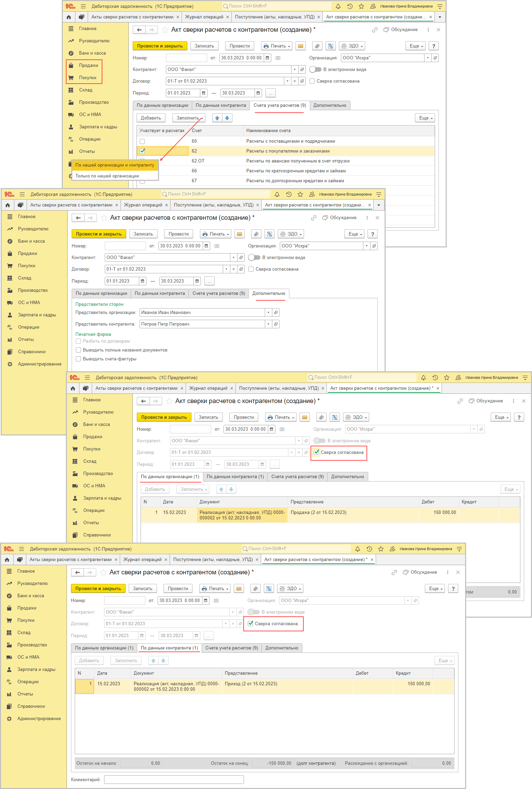The image size is (532, 789).
Task: Select По нашей организации и контрагенту menu item
Action: pyautogui.click(x=115, y=165)
